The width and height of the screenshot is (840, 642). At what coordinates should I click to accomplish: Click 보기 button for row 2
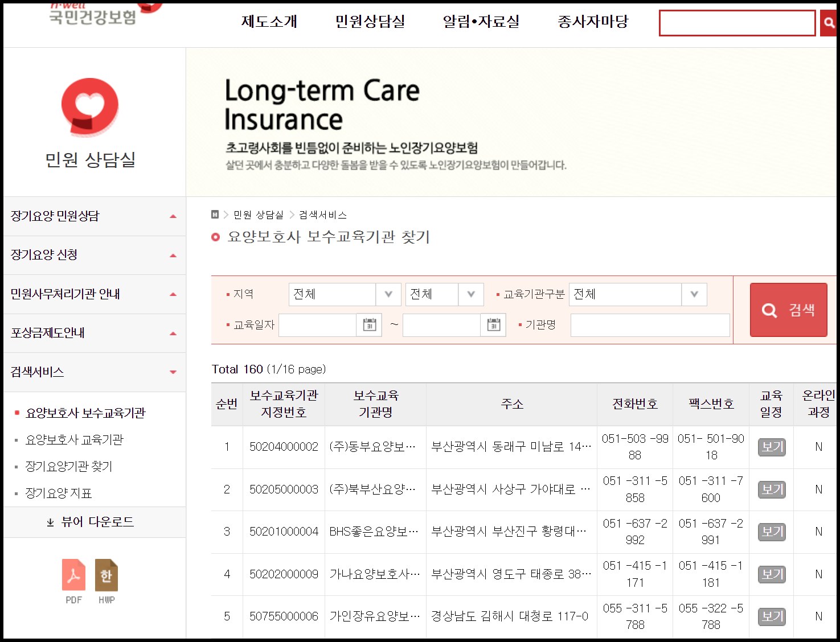pos(772,489)
